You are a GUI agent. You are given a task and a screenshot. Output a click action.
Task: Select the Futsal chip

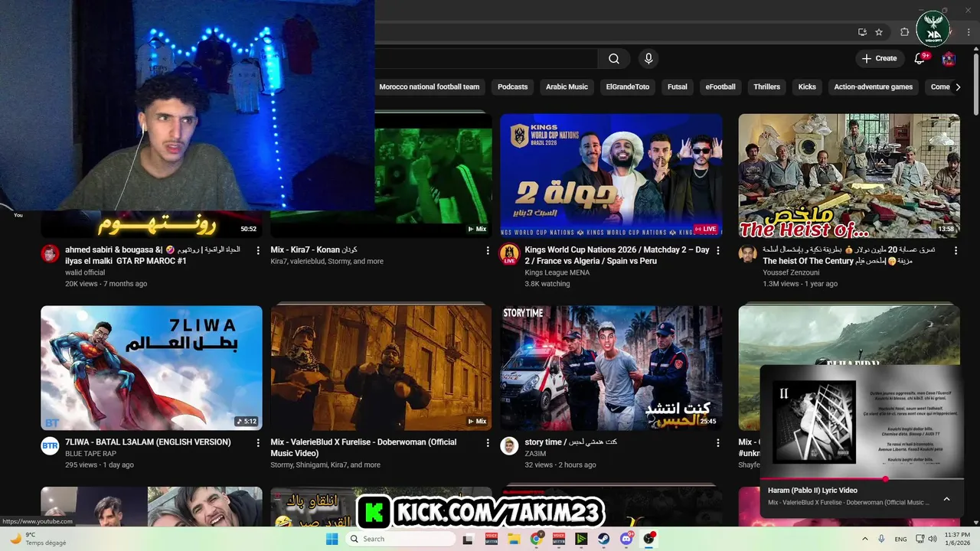point(678,86)
